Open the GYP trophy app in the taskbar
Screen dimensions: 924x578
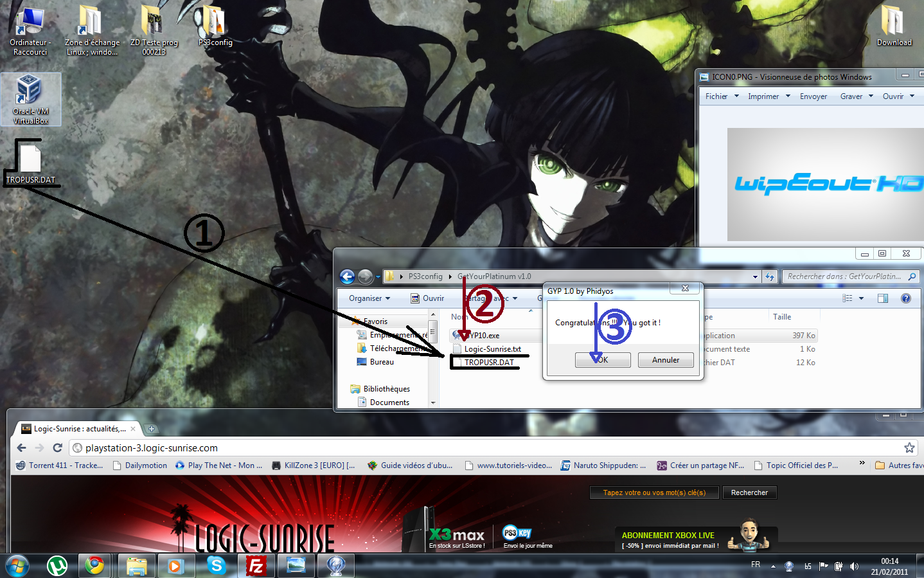click(336, 566)
